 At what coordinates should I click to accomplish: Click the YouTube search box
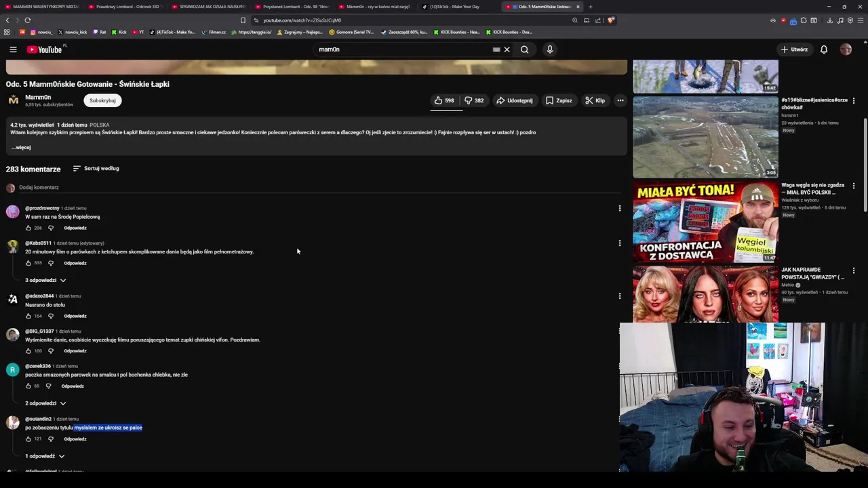point(403,49)
